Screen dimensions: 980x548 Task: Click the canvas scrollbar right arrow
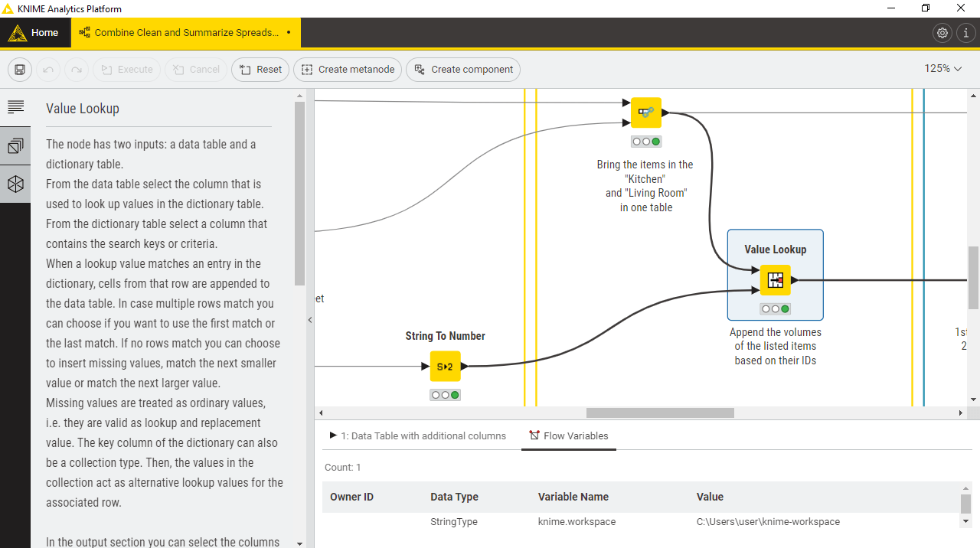[x=961, y=413]
